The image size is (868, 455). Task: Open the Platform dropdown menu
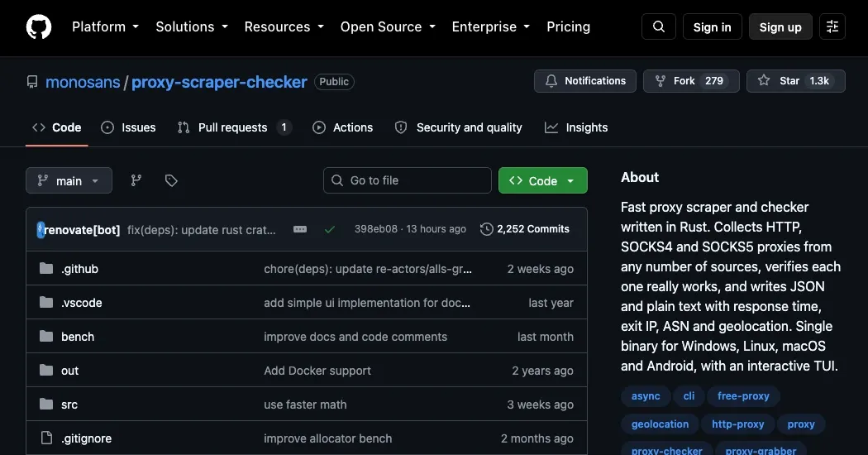coord(105,26)
